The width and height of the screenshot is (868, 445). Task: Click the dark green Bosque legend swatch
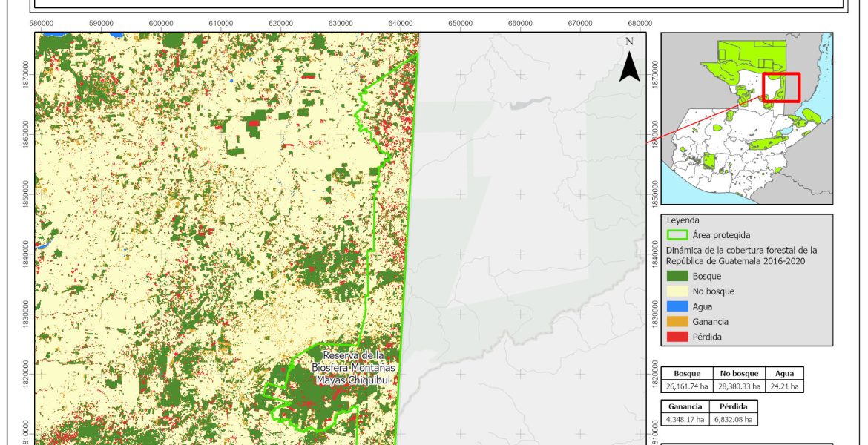677,276
